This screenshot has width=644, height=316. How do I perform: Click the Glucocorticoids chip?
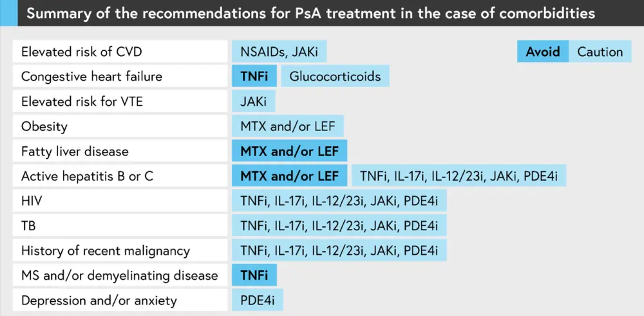click(x=335, y=77)
